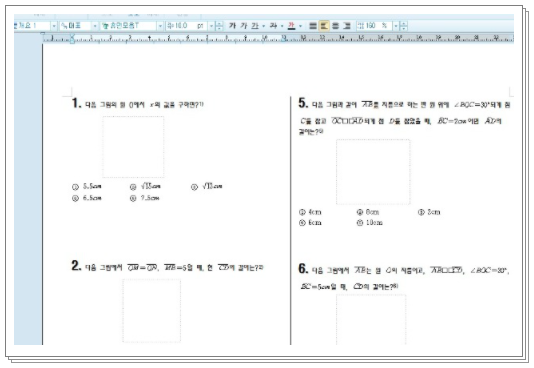Select the figure placeholder under question 6
The width and height of the screenshot is (534, 368).
point(371,320)
